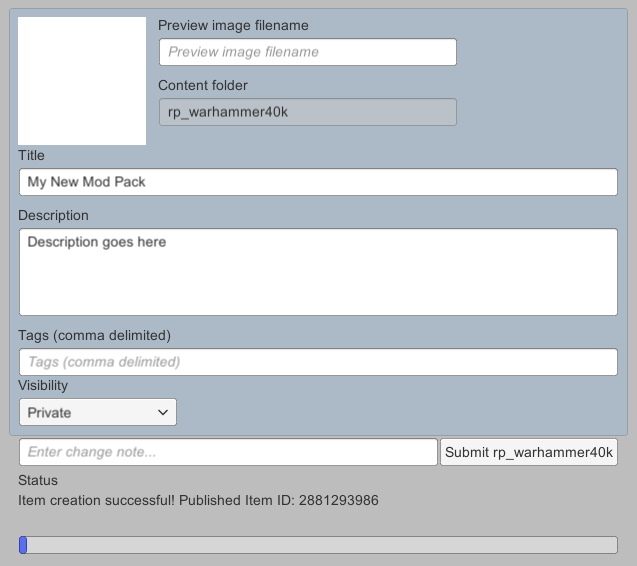This screenshot has height=566, width=637.
Task: Click the Description label text
Action: coord(53,215)
